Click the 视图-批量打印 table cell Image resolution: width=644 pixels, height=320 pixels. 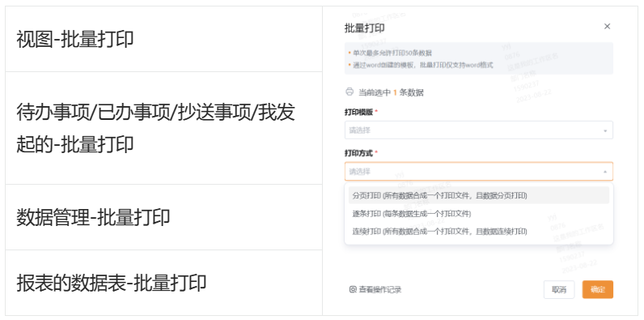pyautogui.click(x=164, y=39)
